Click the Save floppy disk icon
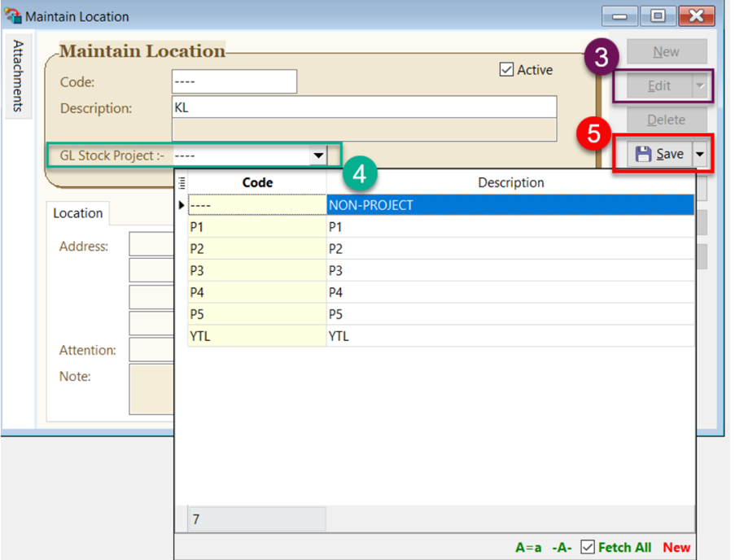735x560 pixels. click(643, 154)
